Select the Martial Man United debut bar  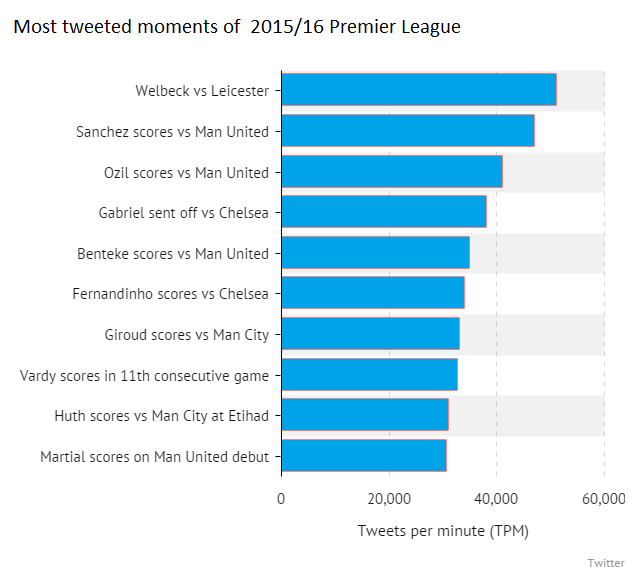pos(363,456)
